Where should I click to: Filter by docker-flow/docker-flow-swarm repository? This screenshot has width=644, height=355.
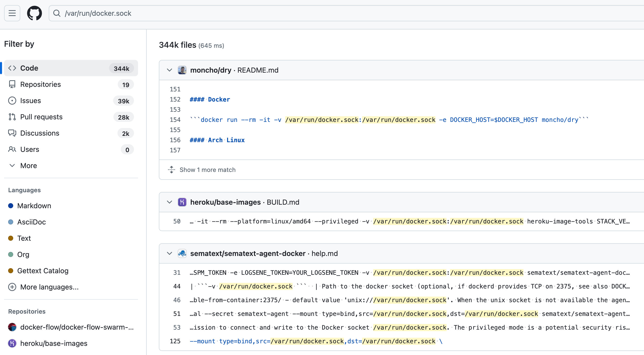(x=71, y=327)
